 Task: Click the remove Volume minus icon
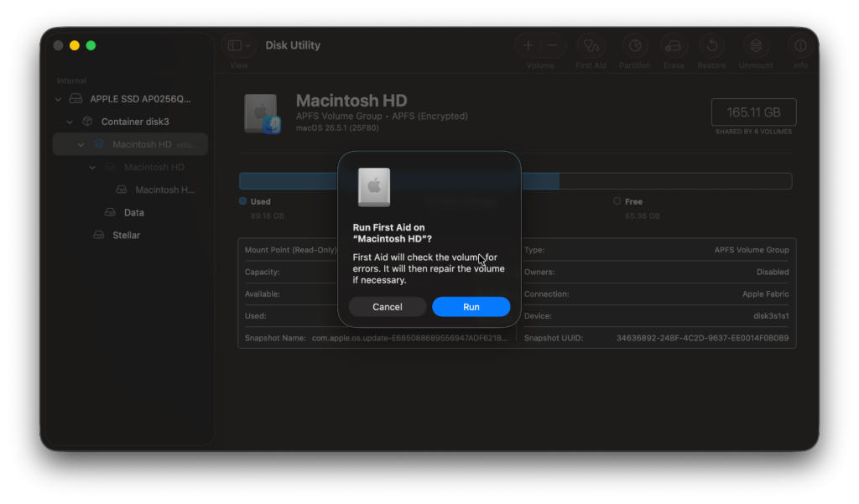(552, 45)
